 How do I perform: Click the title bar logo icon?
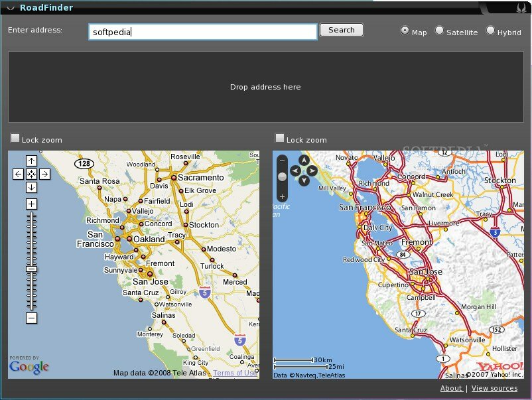521,7
